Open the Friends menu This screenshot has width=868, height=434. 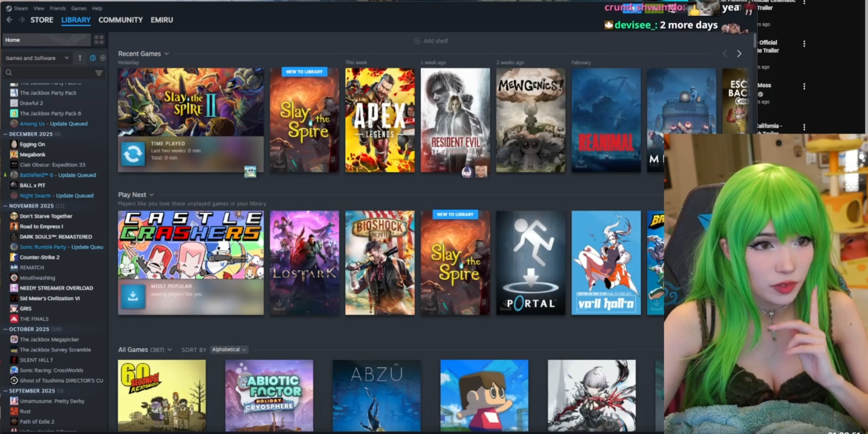tap(58, 8)
